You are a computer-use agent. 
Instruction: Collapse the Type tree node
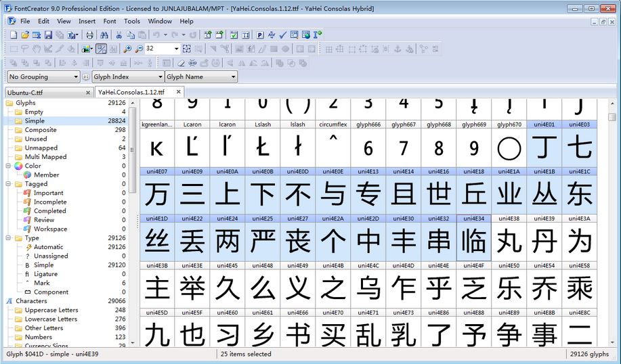pos(9,238)
